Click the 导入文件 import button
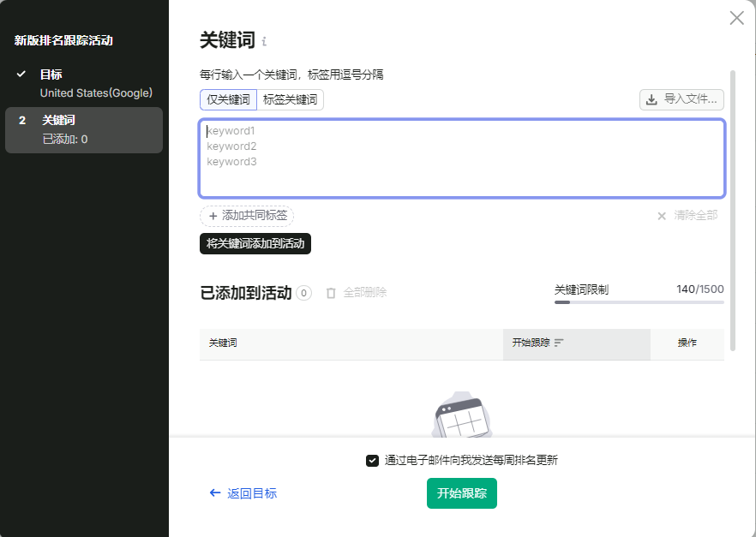Screen dimensions: 756x537 click(x=681, y=99)
